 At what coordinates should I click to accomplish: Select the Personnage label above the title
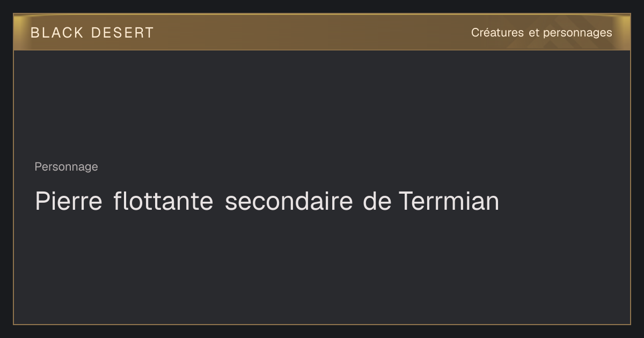[x=66, y=167]
